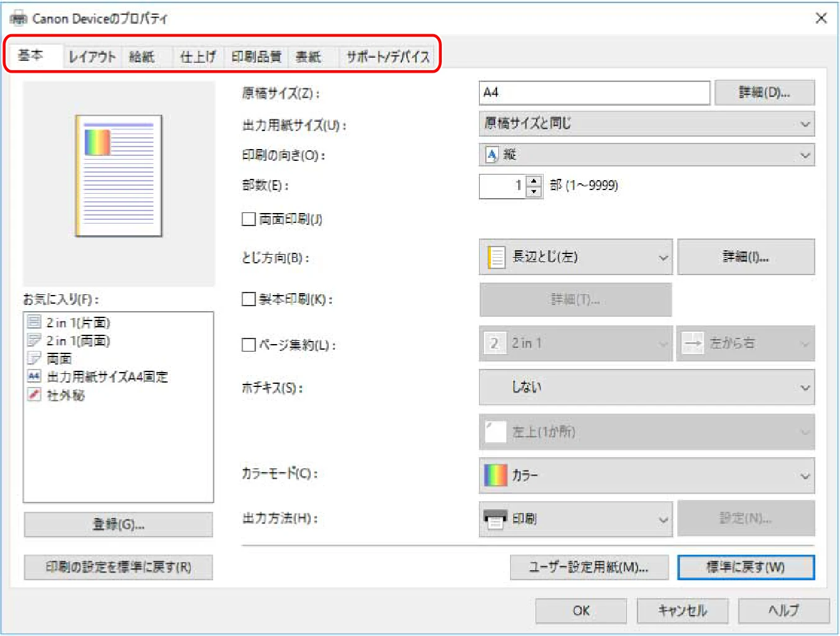Click the キャンセル button
This screenshot has height=636, width=840.
pyautogui.click(x=682, y=611)
